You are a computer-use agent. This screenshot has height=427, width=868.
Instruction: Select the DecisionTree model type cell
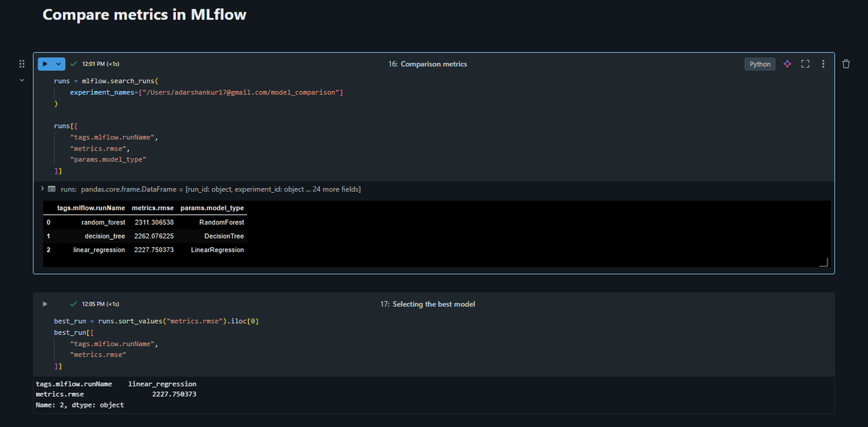[x=224, y=236]
